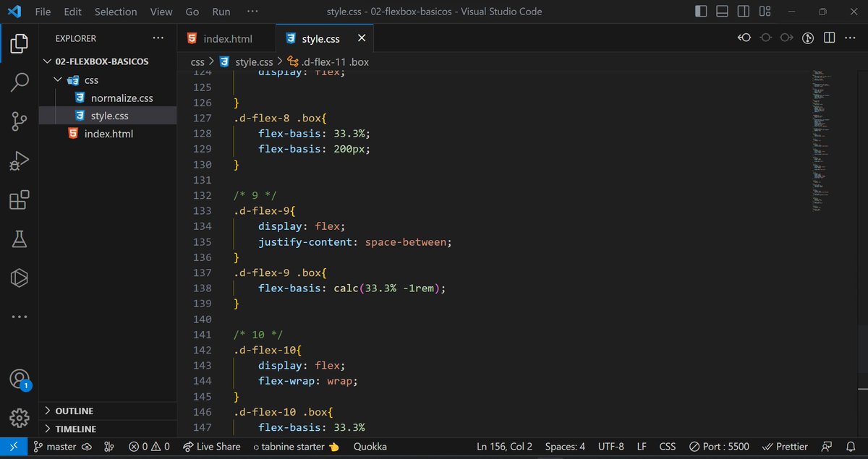Click the middle circle change navigation icon
This screenshot has width=868, height=459.
click(x=766, y=38)
